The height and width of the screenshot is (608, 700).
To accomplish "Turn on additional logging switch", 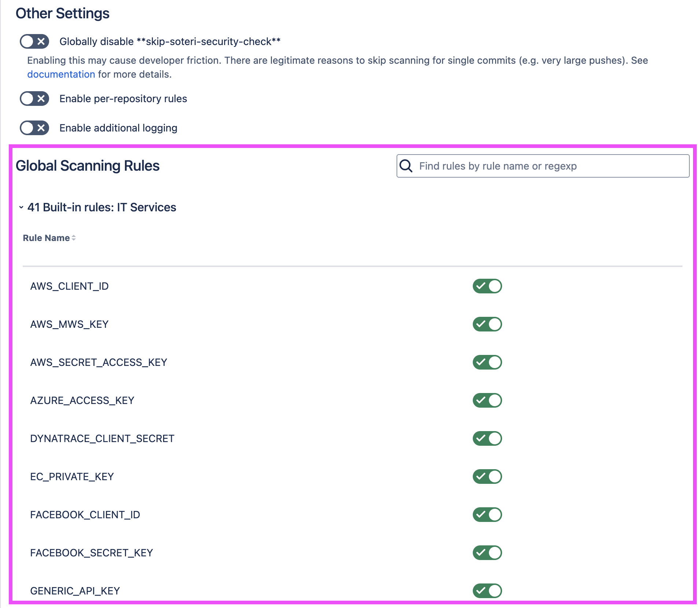I will tap(34, 128).
